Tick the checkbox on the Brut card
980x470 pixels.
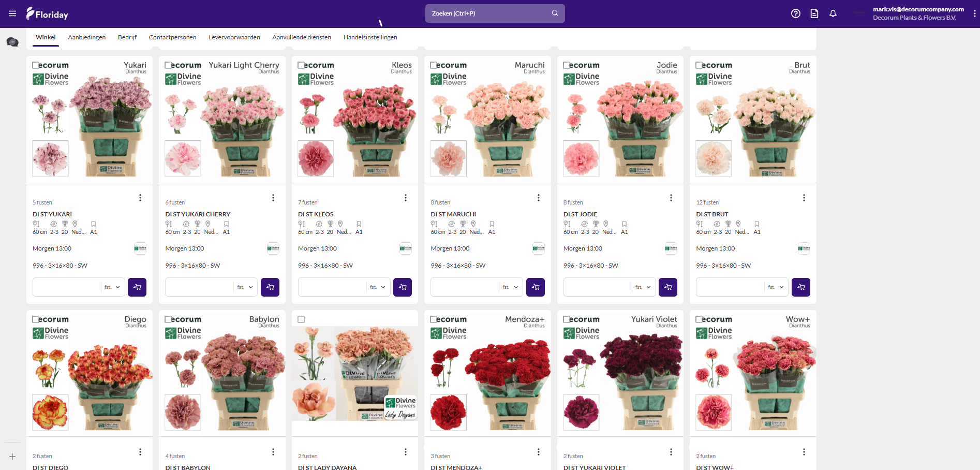699,65
